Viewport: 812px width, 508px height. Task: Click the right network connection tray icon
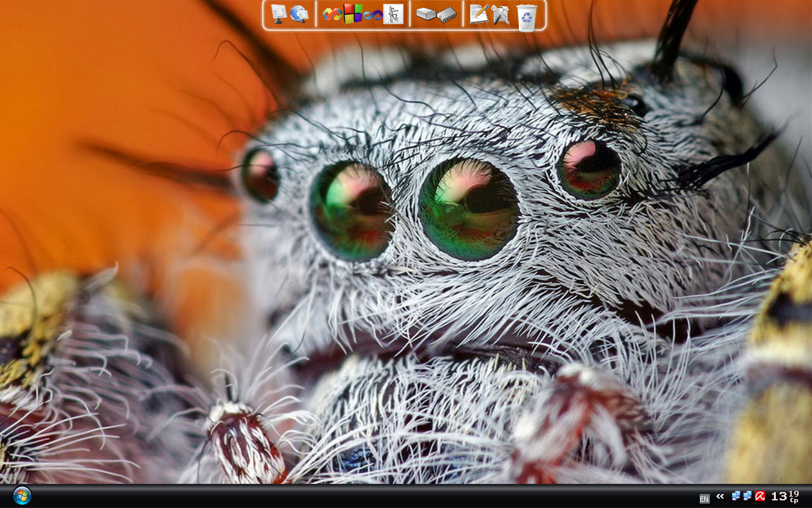747,496
